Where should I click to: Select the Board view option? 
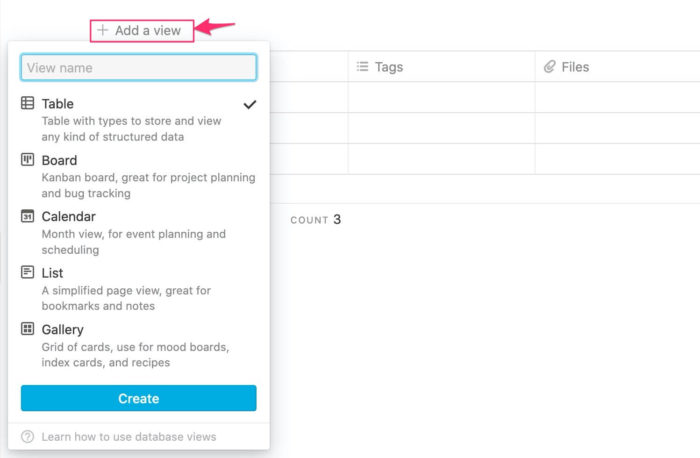coord(138,177)
